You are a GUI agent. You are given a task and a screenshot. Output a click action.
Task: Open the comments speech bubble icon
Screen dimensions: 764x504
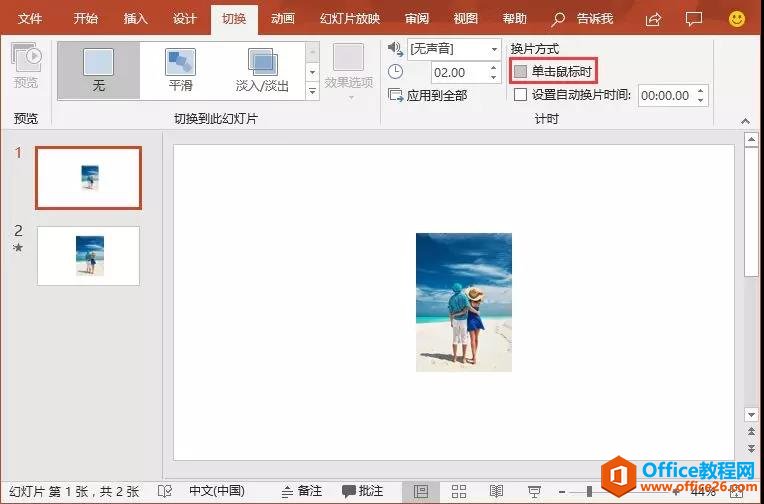click(x=694, y=19)
